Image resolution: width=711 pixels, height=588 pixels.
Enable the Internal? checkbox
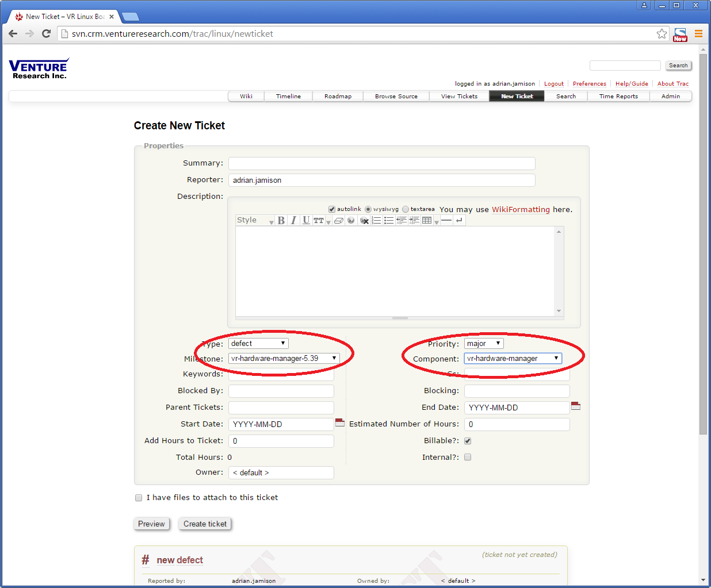click(x=468, y=457)
